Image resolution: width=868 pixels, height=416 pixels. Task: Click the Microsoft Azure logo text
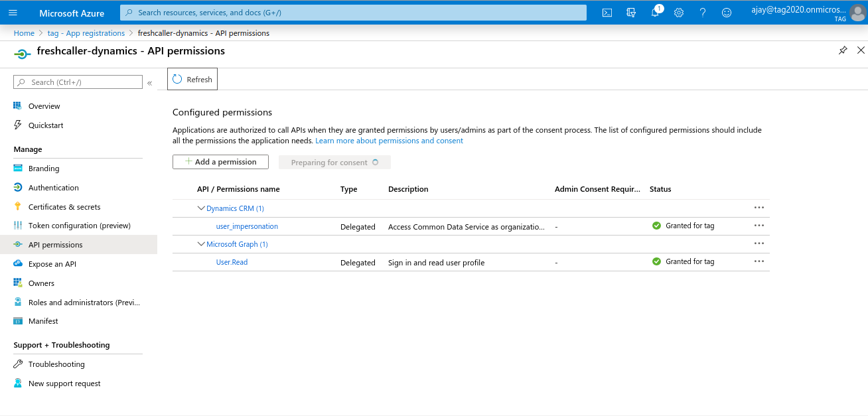click(x=72, y=13)
